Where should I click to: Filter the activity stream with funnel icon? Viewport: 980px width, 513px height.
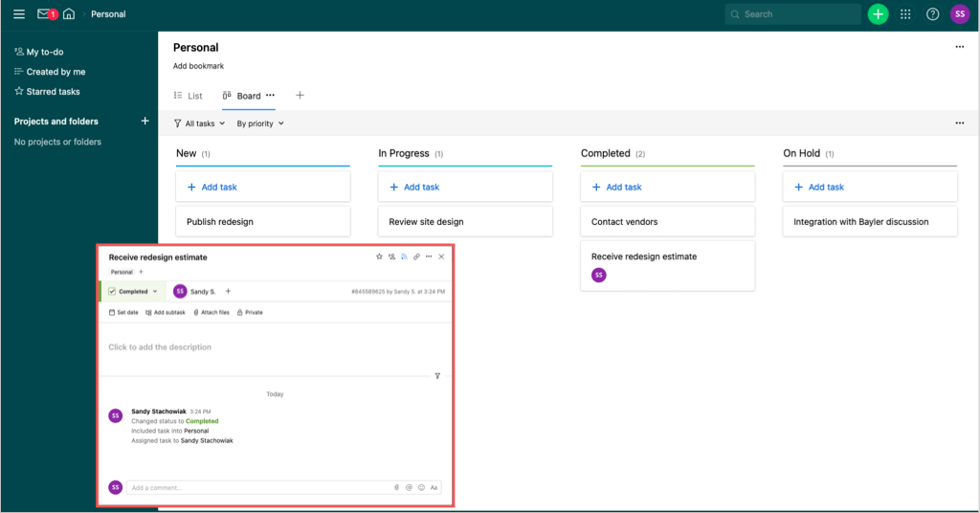tap(437, 376)
